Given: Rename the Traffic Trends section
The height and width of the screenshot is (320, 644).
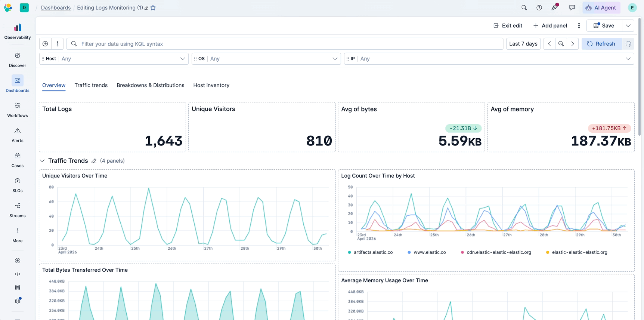Looking at the screenshot, I should 94,161.
